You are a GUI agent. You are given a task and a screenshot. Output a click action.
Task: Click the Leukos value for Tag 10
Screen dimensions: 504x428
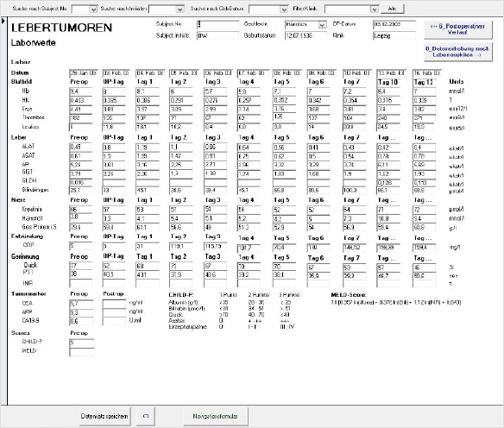pyautogui.click(x=388, y=127)
